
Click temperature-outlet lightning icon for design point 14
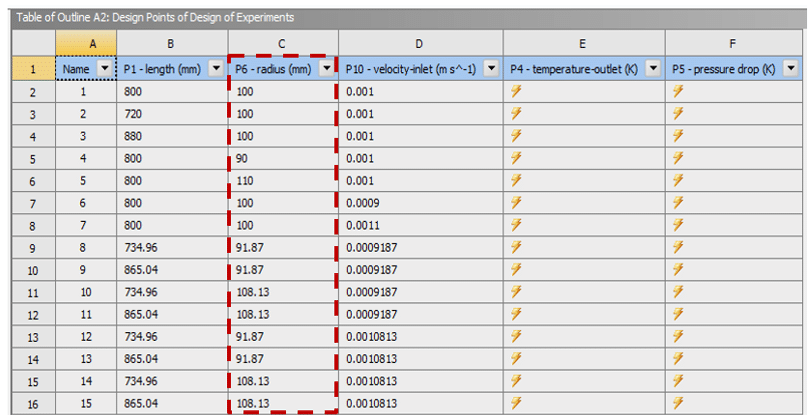(x=516, y=380)
